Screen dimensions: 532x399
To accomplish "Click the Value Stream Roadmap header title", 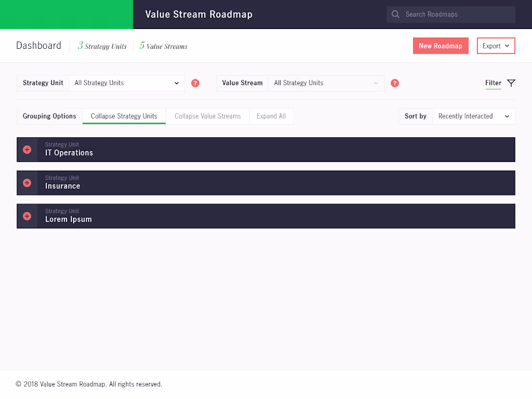I will click(199, 14).
